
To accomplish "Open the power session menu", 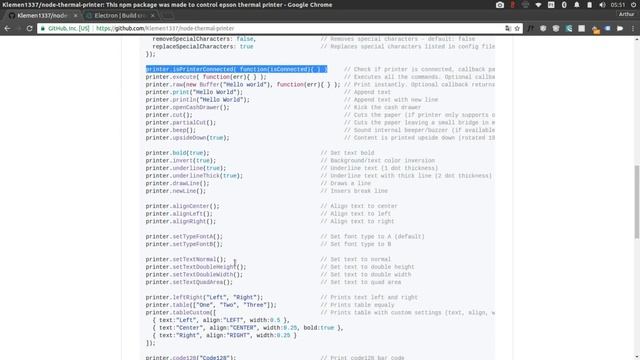I will coord(634,5).
